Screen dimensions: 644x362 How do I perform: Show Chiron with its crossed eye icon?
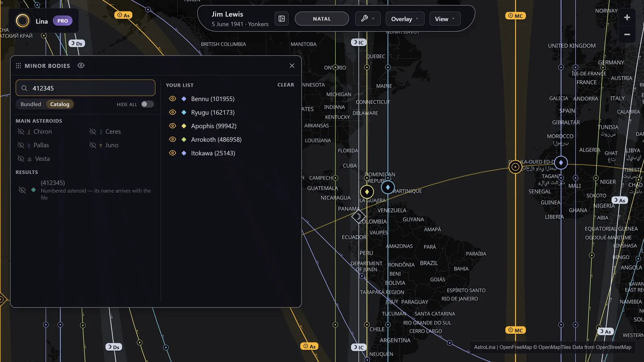tap(21, 132)
